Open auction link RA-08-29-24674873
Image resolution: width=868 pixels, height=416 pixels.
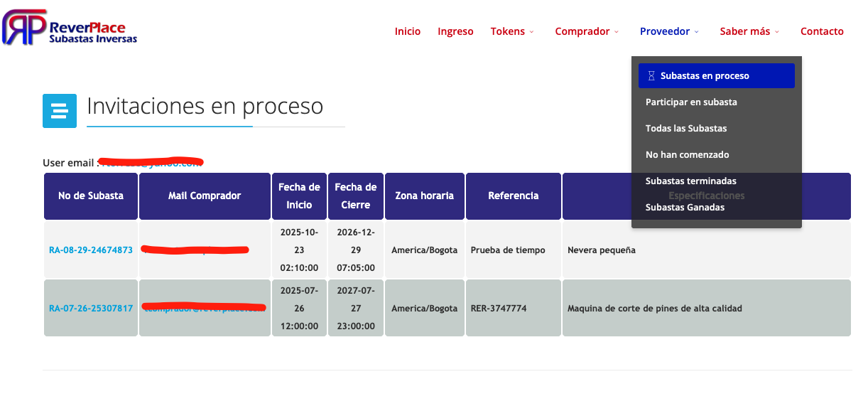click(x=91, y=250)
